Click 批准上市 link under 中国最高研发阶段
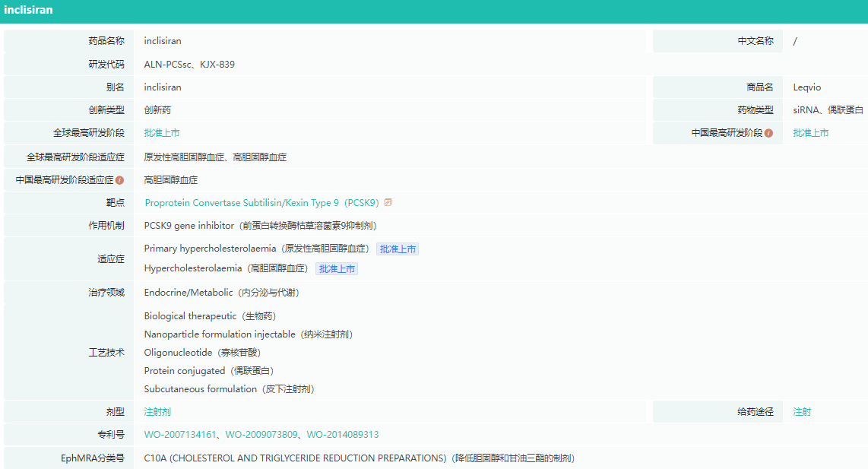868x469 pixels. (x=810, y=133)
